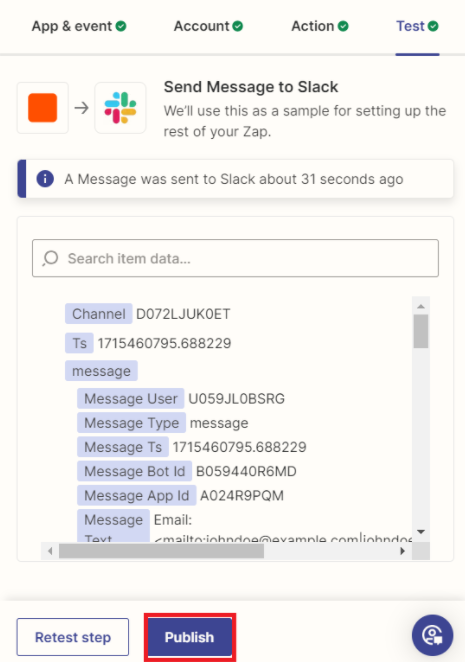Click the message group label
Screen dimensions: 465x662
(x=101, y=371)
